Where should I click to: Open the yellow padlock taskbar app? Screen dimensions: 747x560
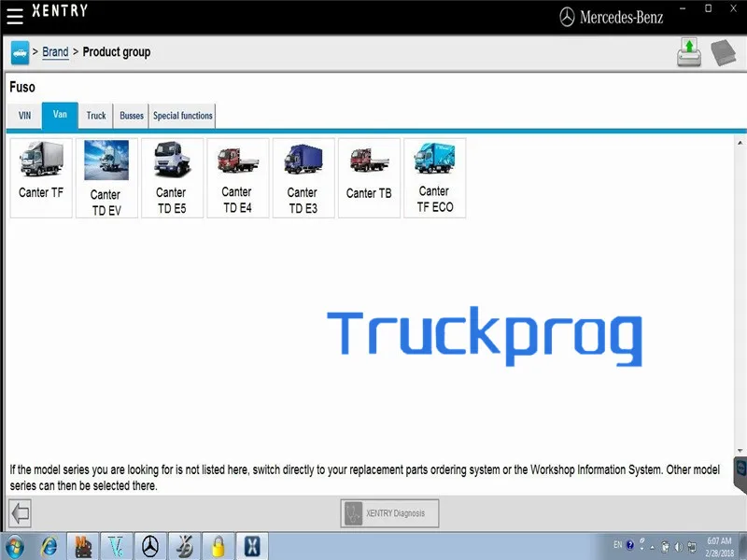[218, 547]
